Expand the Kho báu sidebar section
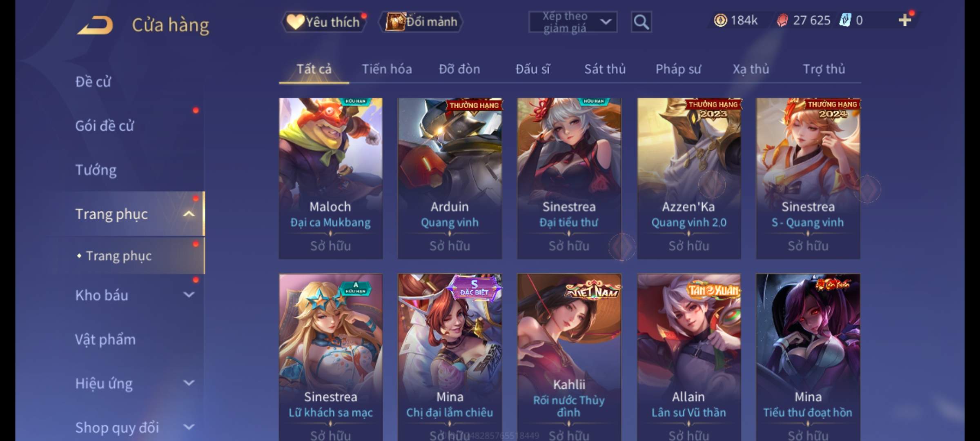The height and width of the screenshot is (441, 980). (189, 295)
